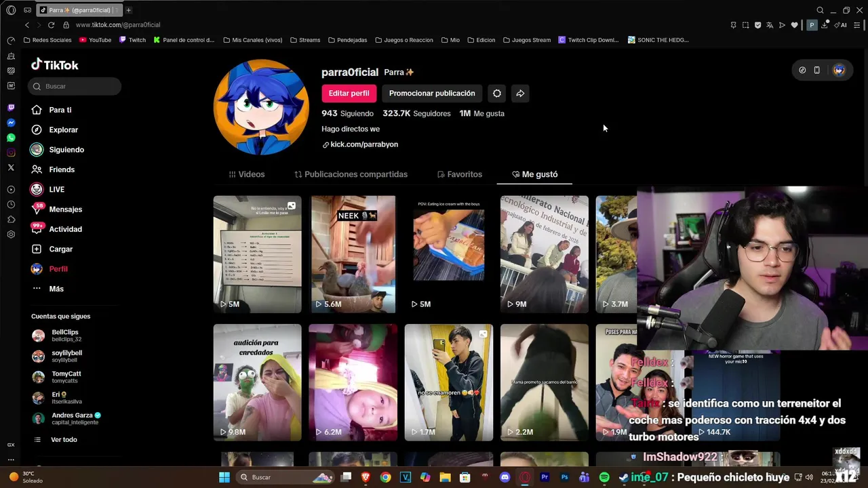Select the Me gustó tab
The image size is (868, 488).
pyautogui.click(x=535, y=174)
